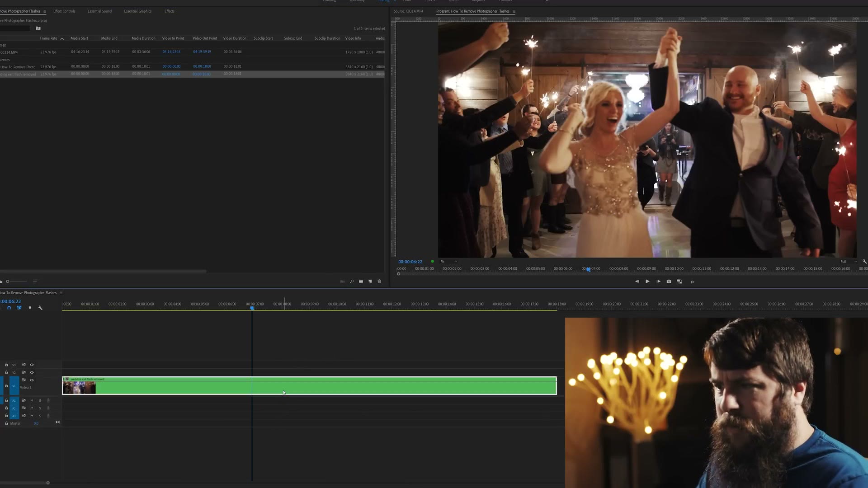Click Media Start column header
The image size is (868, 488).
[79, 38]
